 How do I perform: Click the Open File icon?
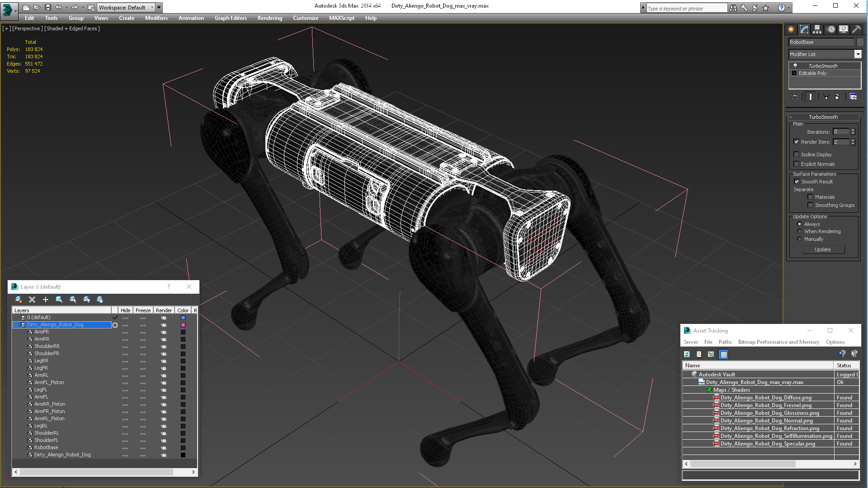pyautogui.click(x=37, y=7)
